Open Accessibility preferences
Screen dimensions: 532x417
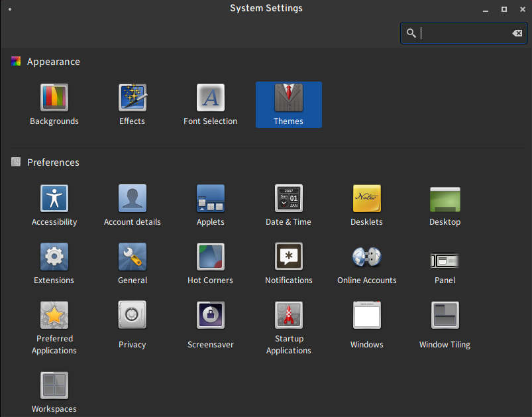[x=54, y=199]
